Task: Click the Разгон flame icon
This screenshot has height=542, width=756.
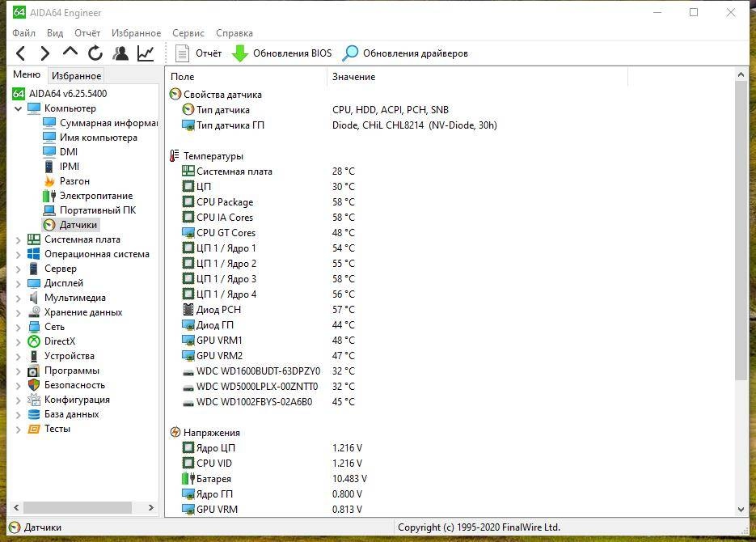Action: pos(49,181)
